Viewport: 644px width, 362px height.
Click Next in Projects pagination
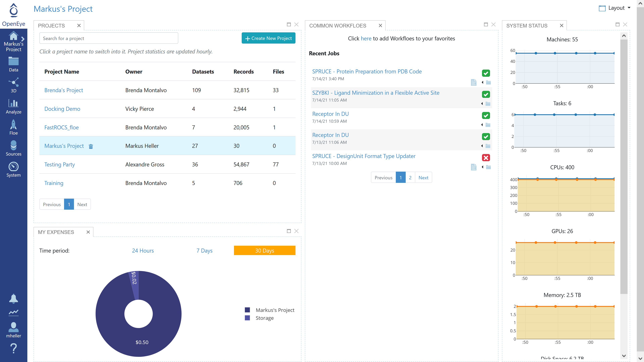[x=82, y=204]
